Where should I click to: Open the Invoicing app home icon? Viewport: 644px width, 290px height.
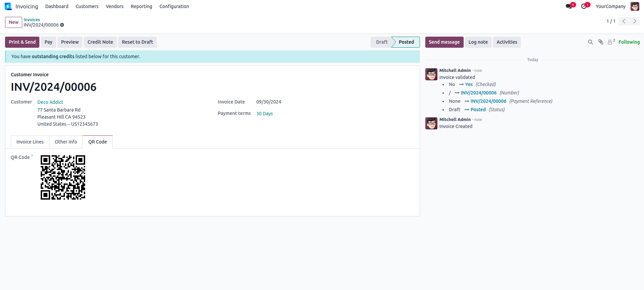click(x=8, y=6)
